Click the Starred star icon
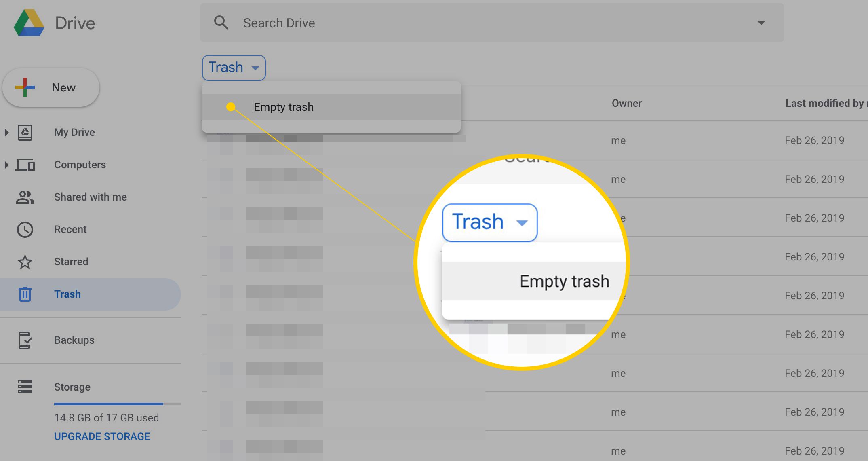Viewport: 868px width, 461px height. [25, 262]
